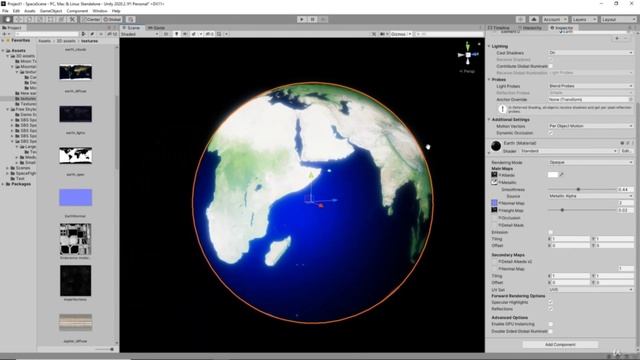Open the Earth material preset icon

coord(628,143)
